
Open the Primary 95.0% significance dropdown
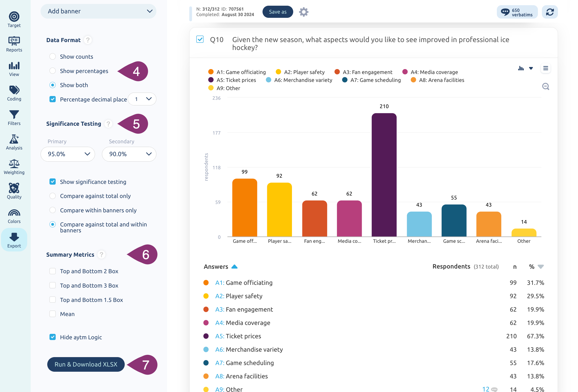(x=68, y=154)
